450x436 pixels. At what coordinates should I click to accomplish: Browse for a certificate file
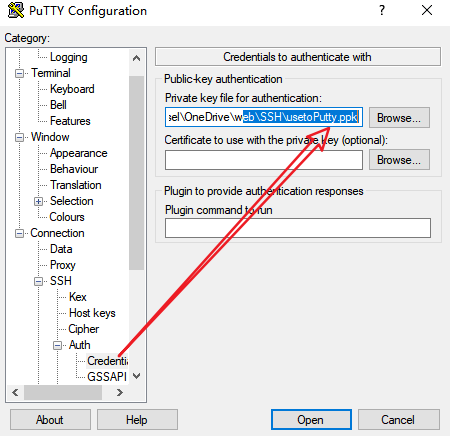(399, 160)
